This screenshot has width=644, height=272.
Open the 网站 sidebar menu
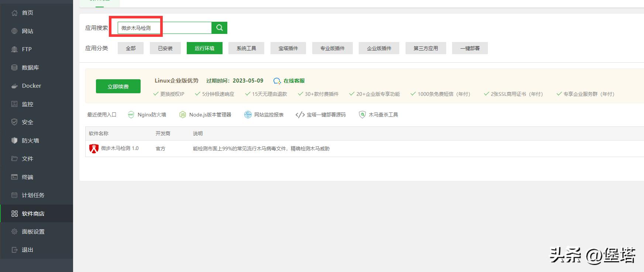(x=37, y=31)
